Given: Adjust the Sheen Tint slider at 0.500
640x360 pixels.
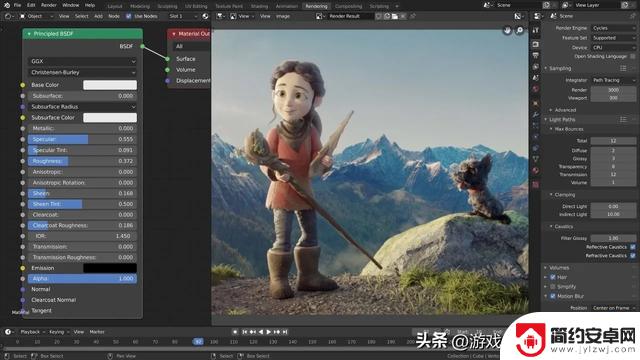Looking at the screenshot, I should point(82,204).
